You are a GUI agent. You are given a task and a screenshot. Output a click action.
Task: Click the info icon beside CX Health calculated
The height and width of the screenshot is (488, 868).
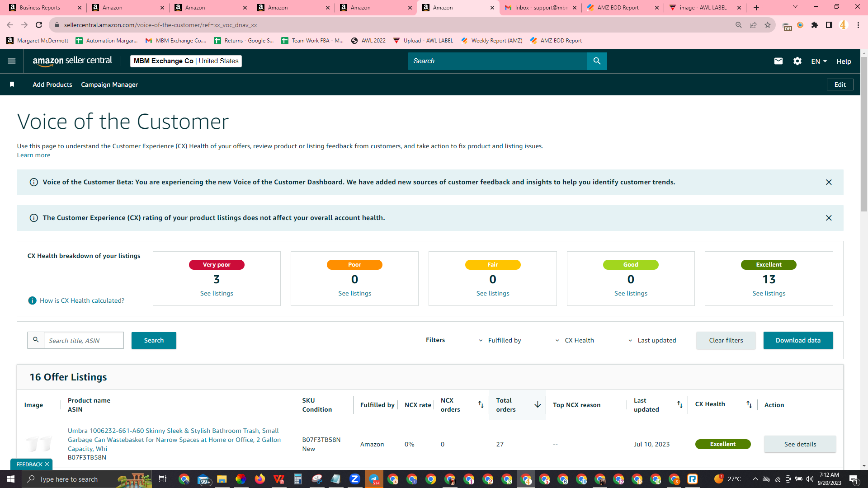[x=32, y=300]
